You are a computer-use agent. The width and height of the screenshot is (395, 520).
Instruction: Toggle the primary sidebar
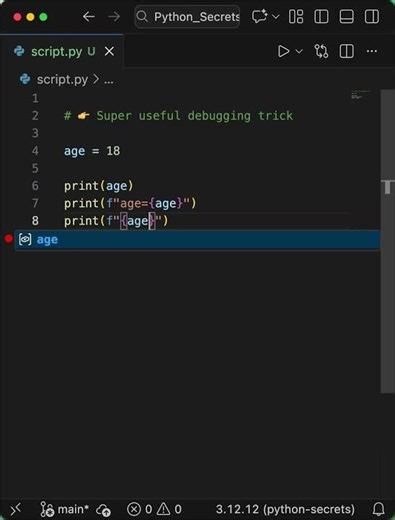(321, 16)
